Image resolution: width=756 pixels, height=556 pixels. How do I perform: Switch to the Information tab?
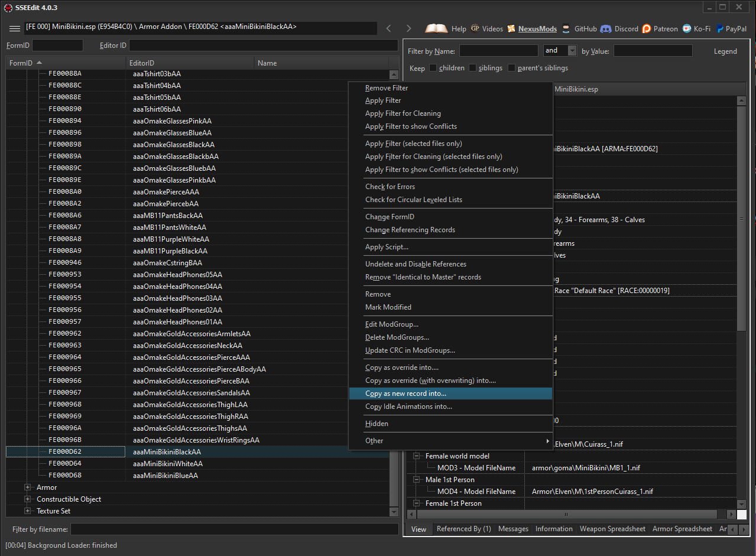click(554, 529)
